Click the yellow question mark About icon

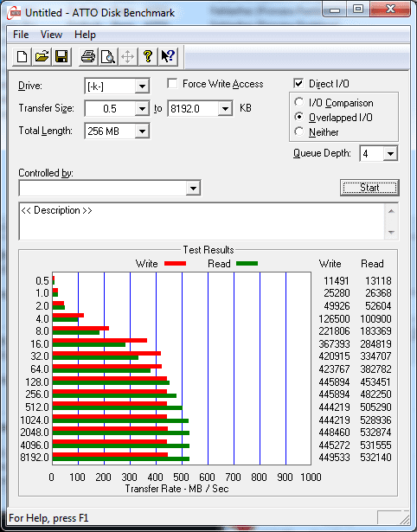[148, 57]
